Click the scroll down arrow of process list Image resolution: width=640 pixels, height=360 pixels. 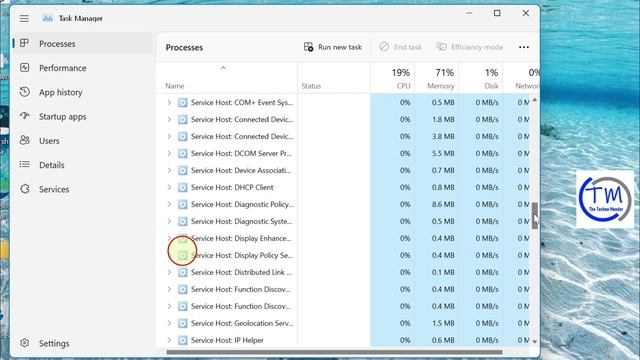[x=535, y=342]
